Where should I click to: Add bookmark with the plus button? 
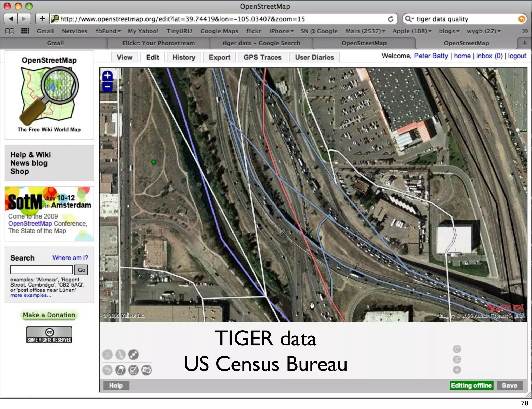(x=42, y=19)
